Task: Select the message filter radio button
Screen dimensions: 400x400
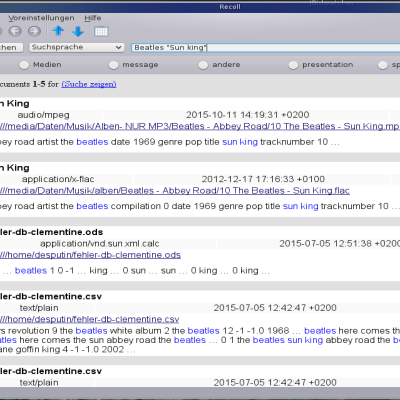Action: 113,65
